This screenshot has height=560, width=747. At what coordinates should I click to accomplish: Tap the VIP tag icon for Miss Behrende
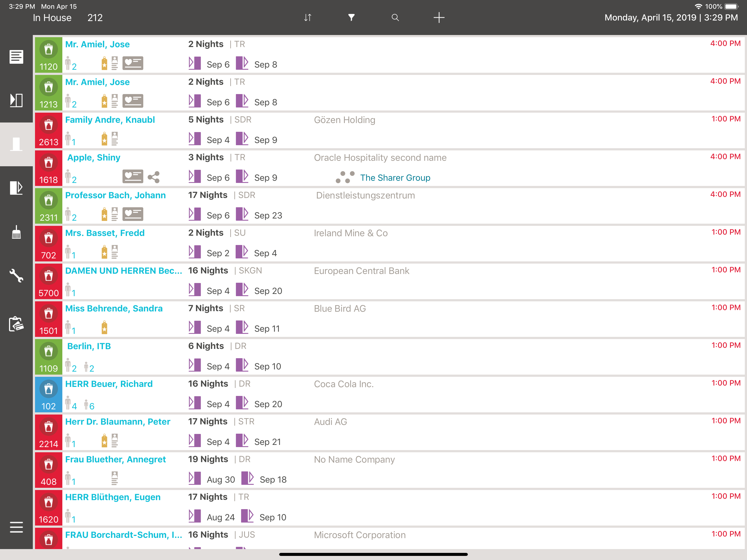point(104,328)
